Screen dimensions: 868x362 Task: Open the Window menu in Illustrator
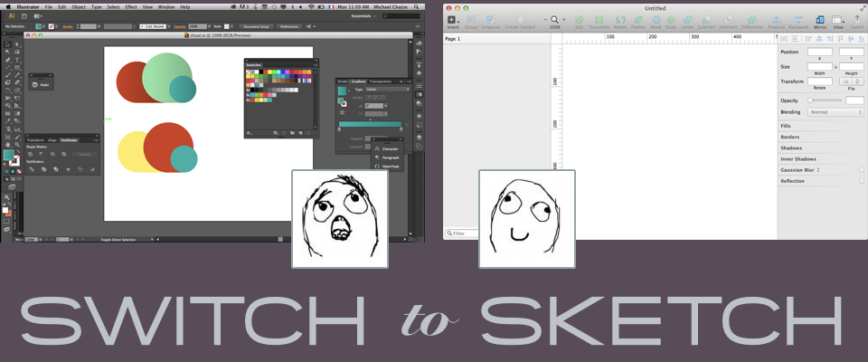point(166,6)
